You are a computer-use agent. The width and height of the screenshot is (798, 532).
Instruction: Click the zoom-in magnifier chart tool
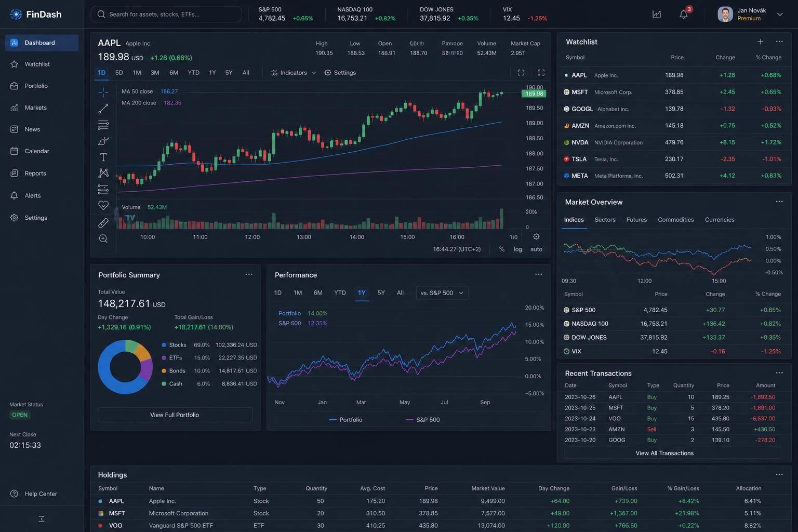tap(103, 238)
